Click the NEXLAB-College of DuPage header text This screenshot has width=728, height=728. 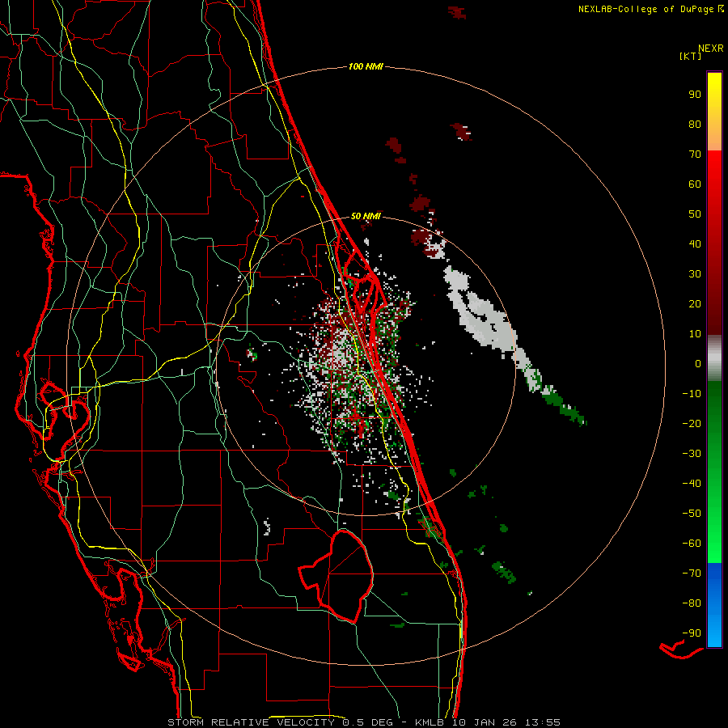tap(645, 9)
